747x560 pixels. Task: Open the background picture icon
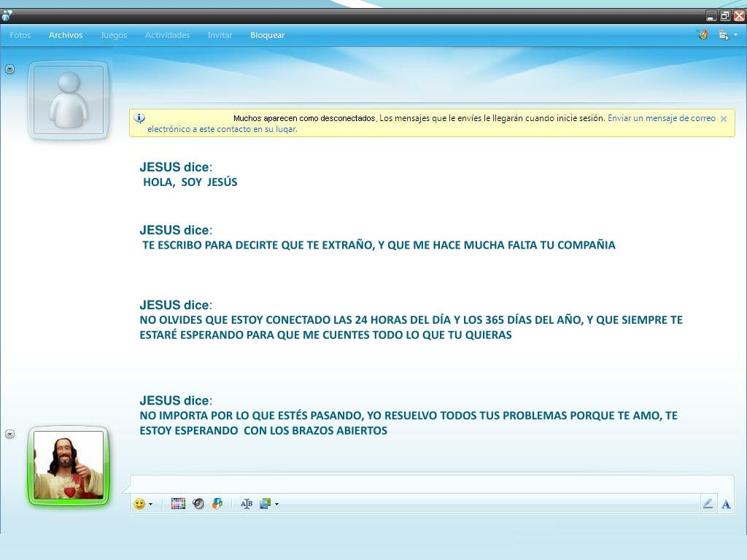[265, 504]
